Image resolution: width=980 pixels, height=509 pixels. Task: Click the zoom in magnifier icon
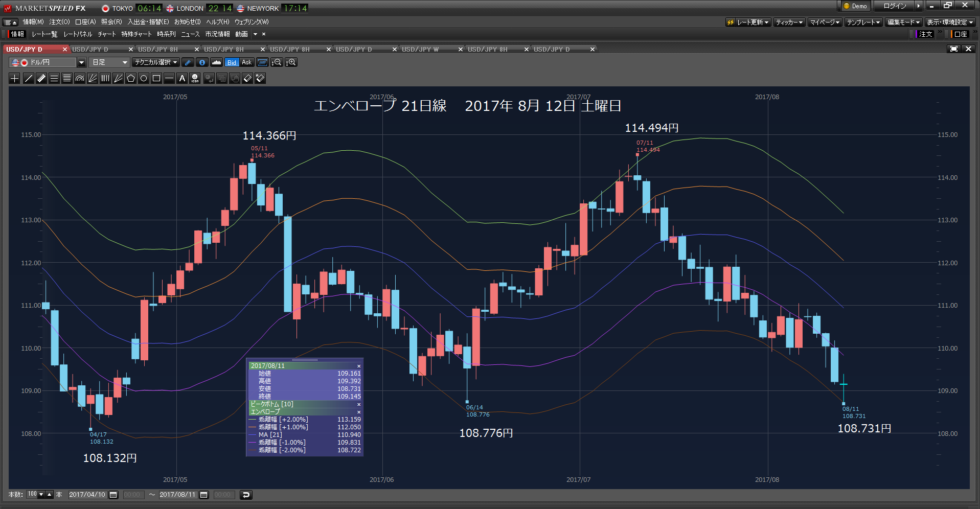(291, 62)
